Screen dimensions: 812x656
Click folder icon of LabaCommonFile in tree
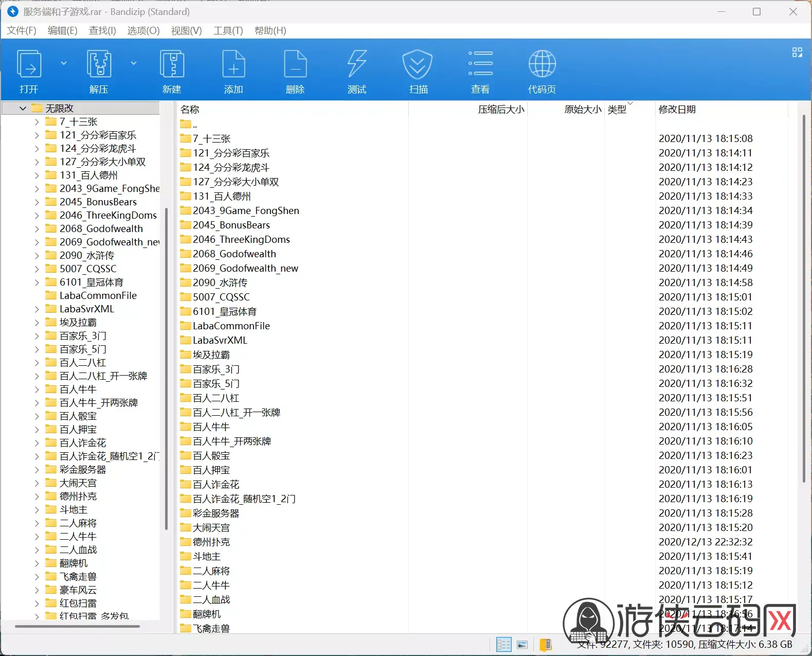coord(51,295)
